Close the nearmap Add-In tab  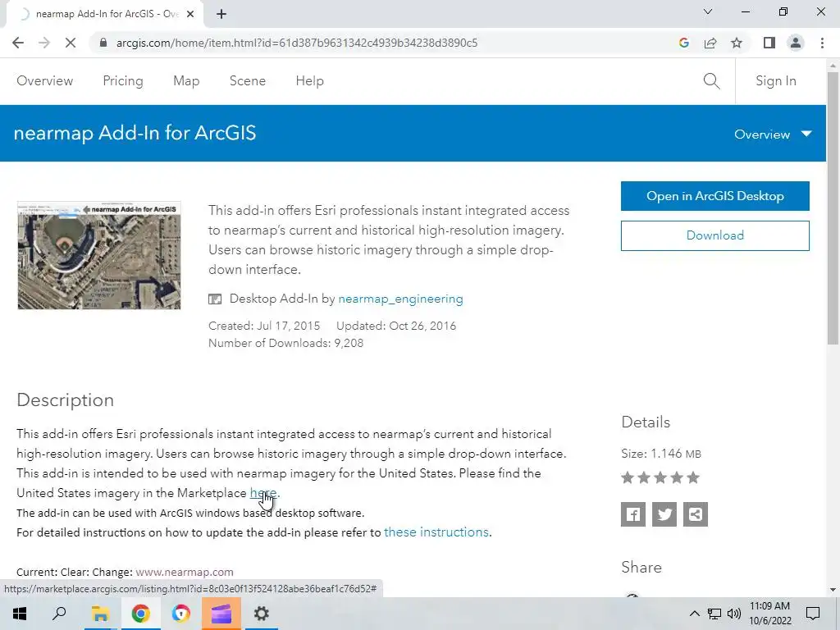(x=190, y=14)
